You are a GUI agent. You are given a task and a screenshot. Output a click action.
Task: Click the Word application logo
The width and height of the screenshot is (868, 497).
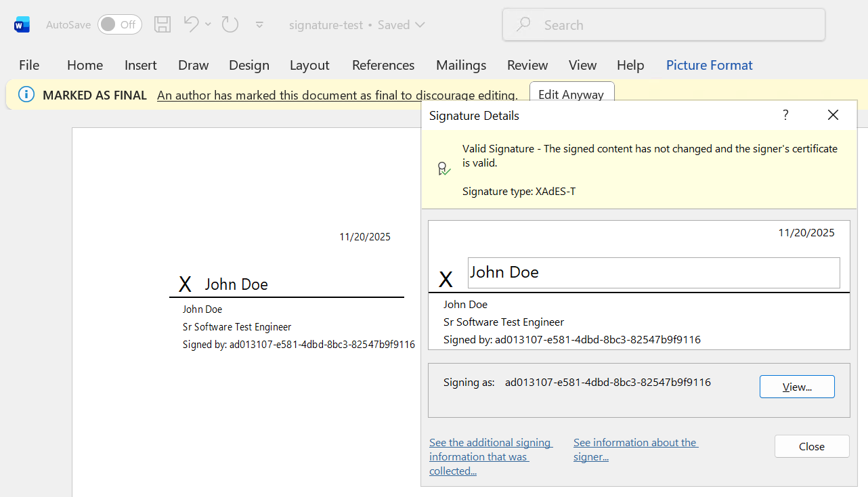pyautogui.click(x=22, y=25)
